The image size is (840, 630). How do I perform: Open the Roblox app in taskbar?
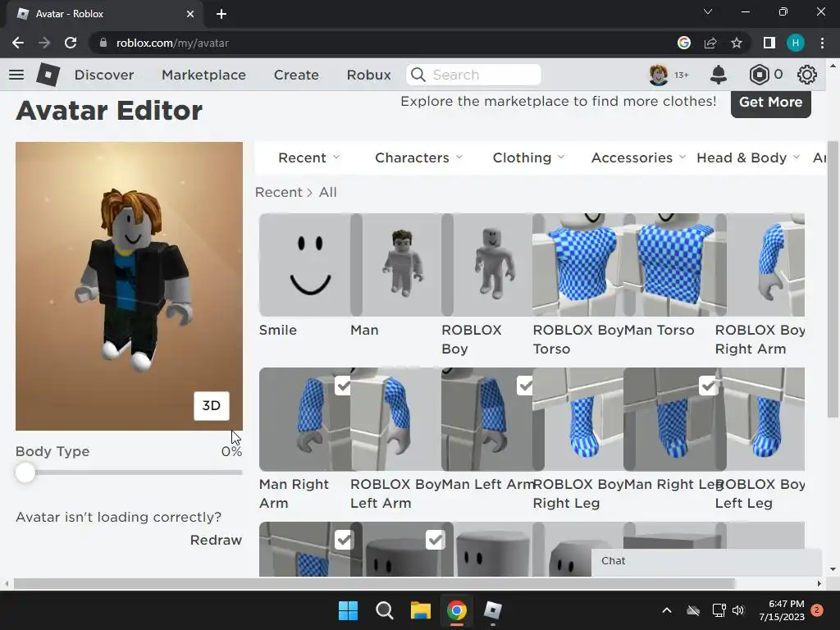(x=492, y=610)
